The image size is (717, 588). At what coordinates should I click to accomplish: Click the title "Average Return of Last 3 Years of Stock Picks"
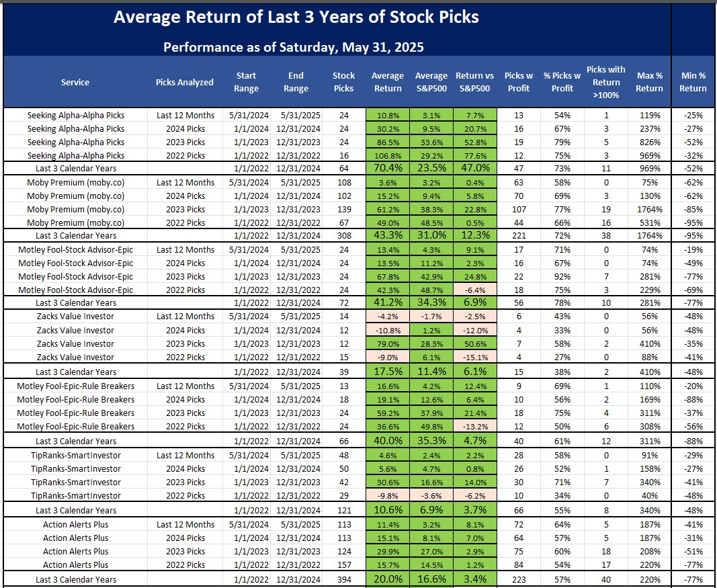pos(296,17)
